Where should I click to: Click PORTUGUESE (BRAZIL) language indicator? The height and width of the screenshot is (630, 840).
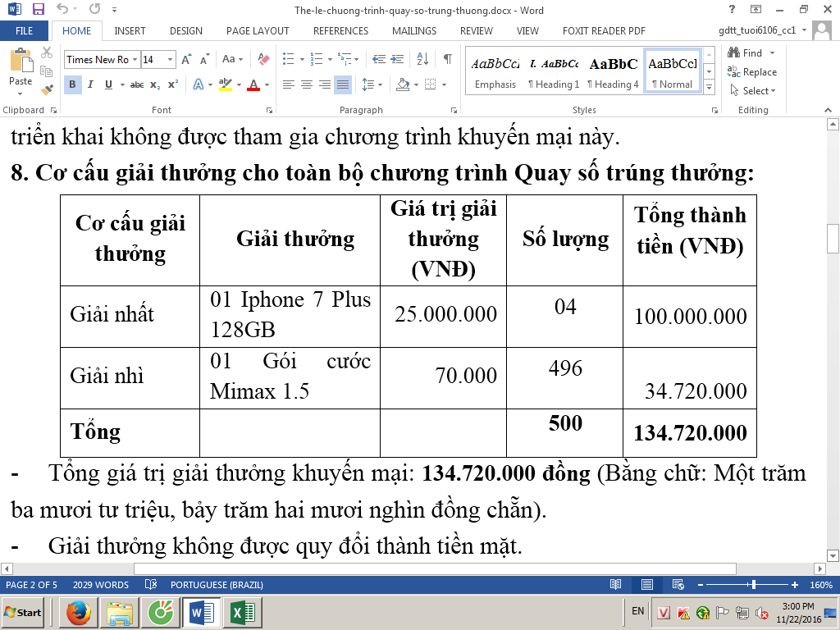pyautogui.click(x=217, y=584)
